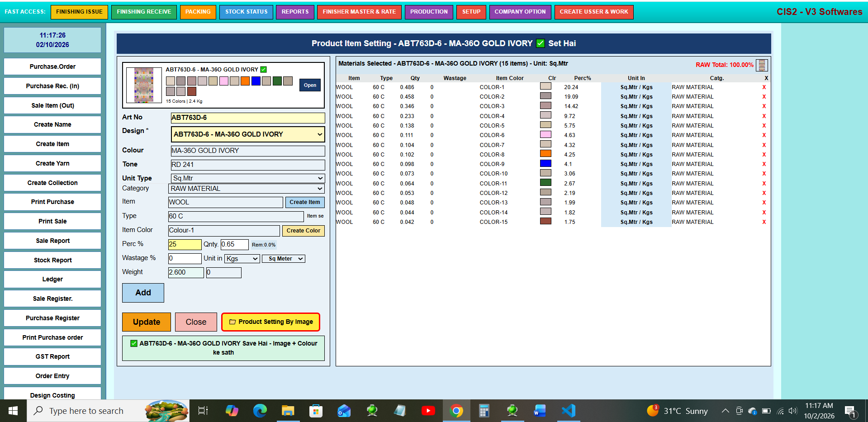
Task: Open Visual Studio Code from the taskbar
Action: click(568, 411)
